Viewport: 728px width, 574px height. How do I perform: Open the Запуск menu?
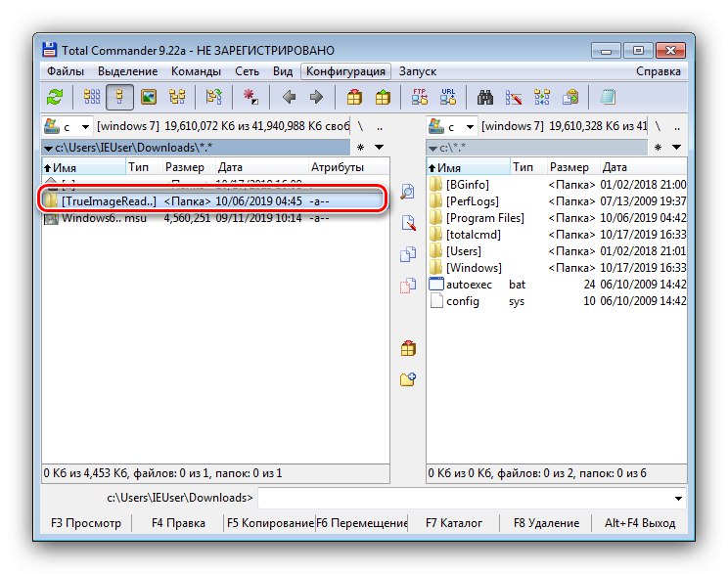(418, 71)
